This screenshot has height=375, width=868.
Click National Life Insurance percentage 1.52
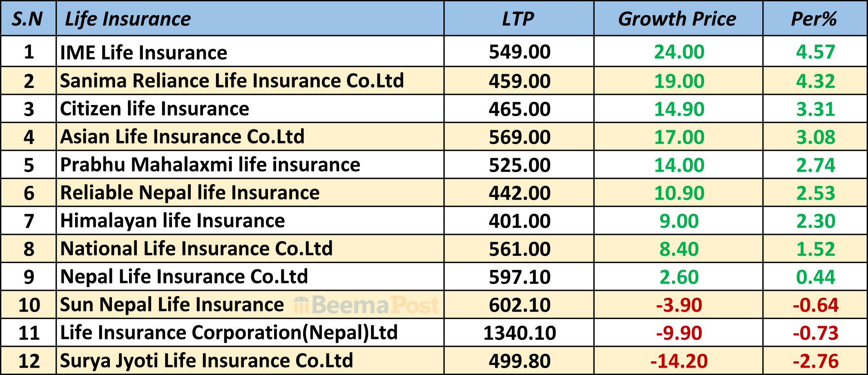(x=815, y=249)
